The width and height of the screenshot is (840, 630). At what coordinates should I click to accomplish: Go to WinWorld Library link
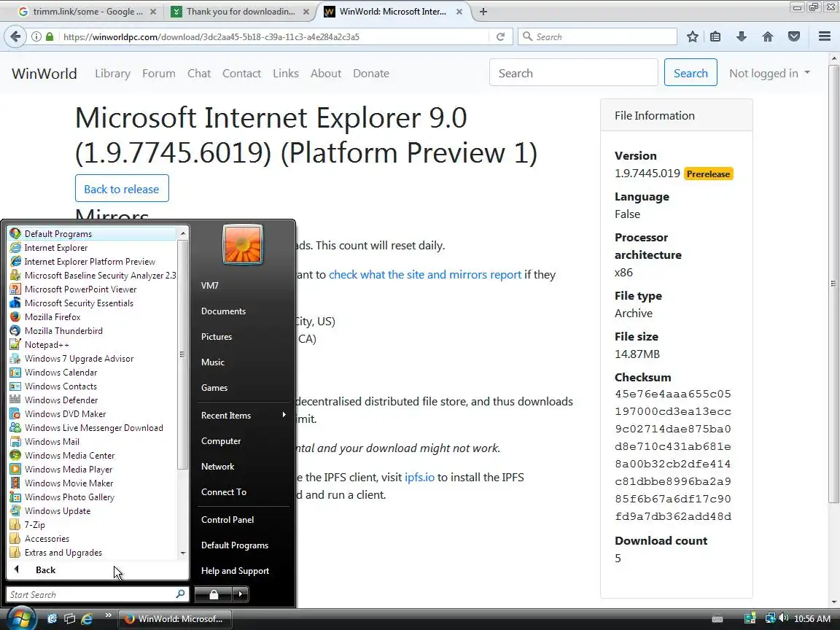pyautogui.click(x=112, y=74)
